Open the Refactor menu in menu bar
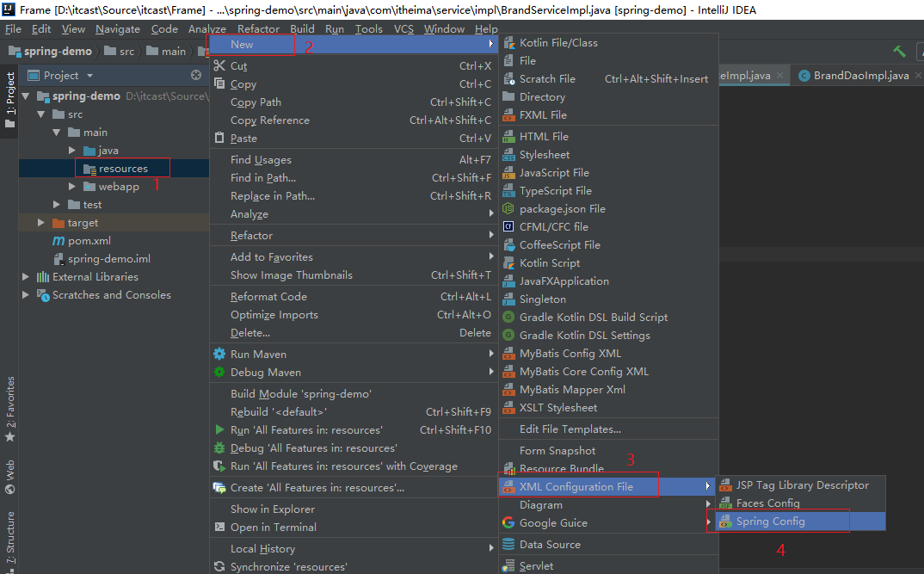 258,28
